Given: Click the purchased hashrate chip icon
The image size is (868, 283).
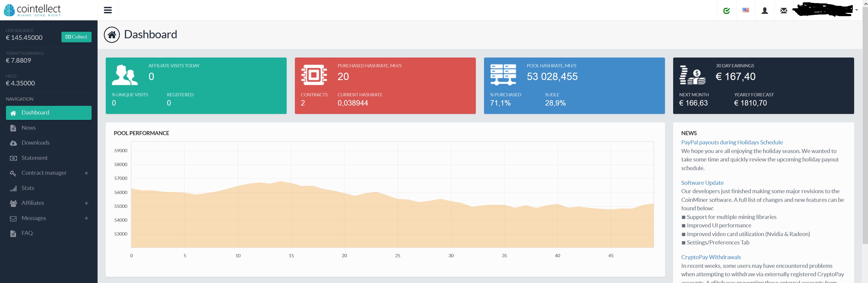Looking at the screenshot, I should (314, 75).
